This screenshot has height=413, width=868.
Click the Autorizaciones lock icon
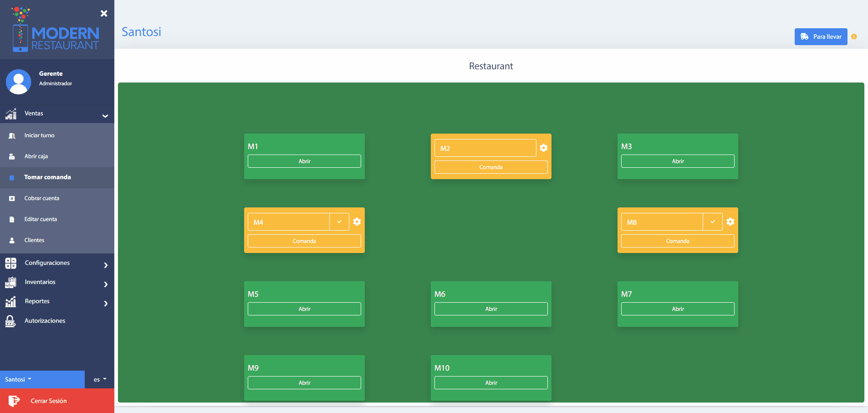click(x=10, y=321)
